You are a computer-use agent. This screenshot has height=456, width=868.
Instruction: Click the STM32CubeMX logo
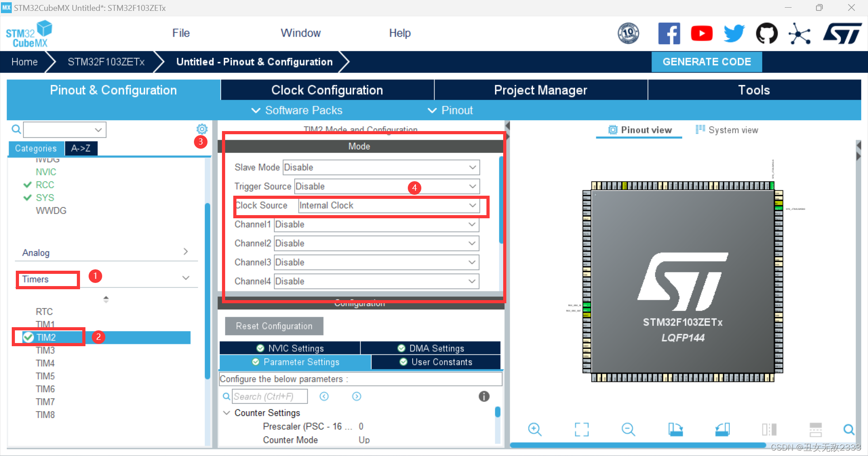[29, 34]
